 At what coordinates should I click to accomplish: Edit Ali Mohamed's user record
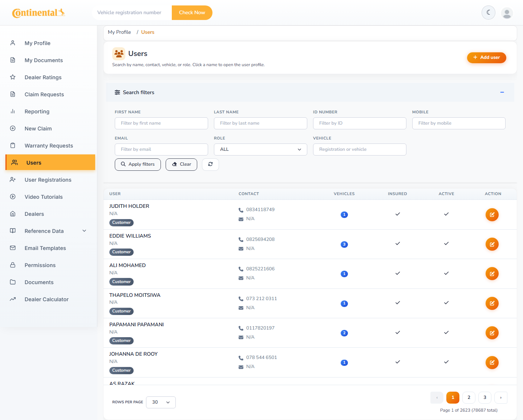pos(492,274)
